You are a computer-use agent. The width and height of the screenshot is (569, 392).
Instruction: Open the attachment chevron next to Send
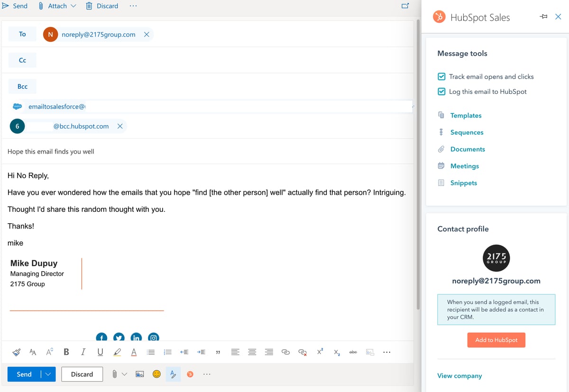tap(124, 374)
